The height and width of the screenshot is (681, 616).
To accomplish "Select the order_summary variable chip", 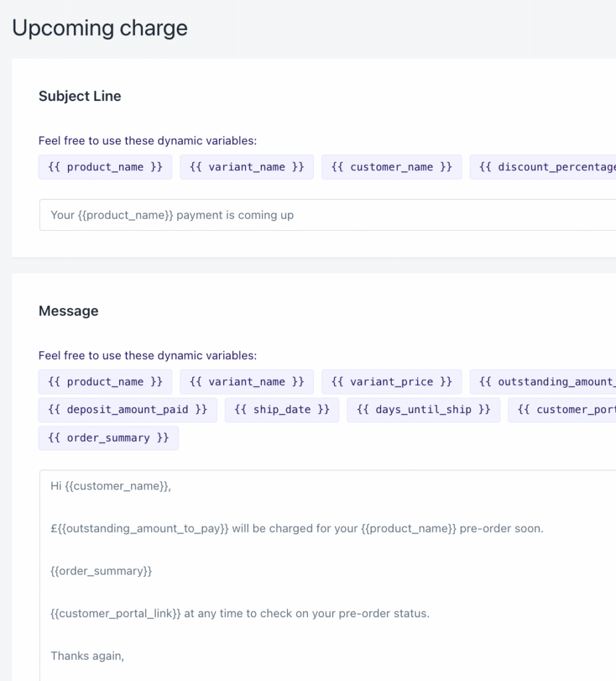I will [x=108, y=438].
